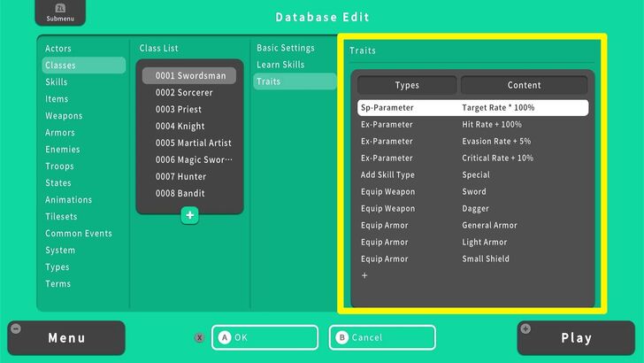Viewport: 644px width, 363px height.
Task: Select the Equip Armor Light Armor row
Action: point(472,243)
